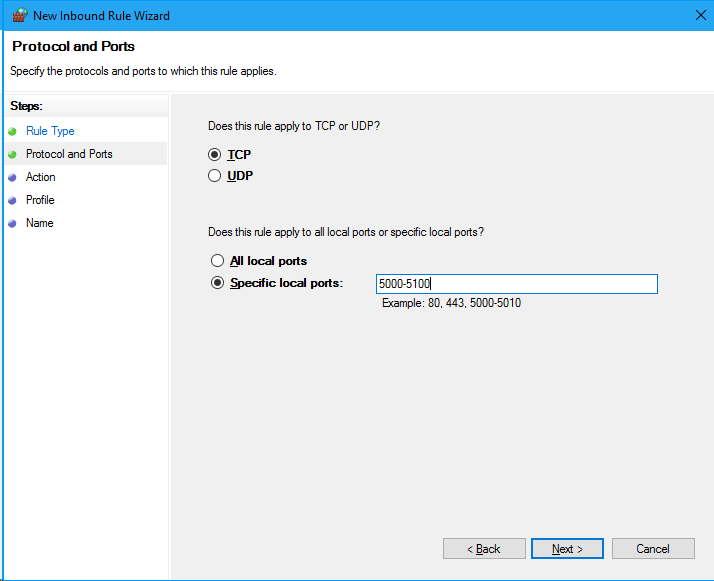Choose the All local ports option
The width and height of the screenshot is (714, 581).
pyautogui.click(x=217, y=260)
